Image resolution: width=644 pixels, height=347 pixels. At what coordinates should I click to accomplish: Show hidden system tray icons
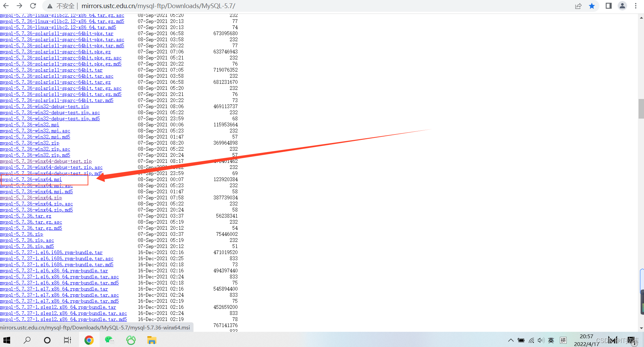point(511,340)
